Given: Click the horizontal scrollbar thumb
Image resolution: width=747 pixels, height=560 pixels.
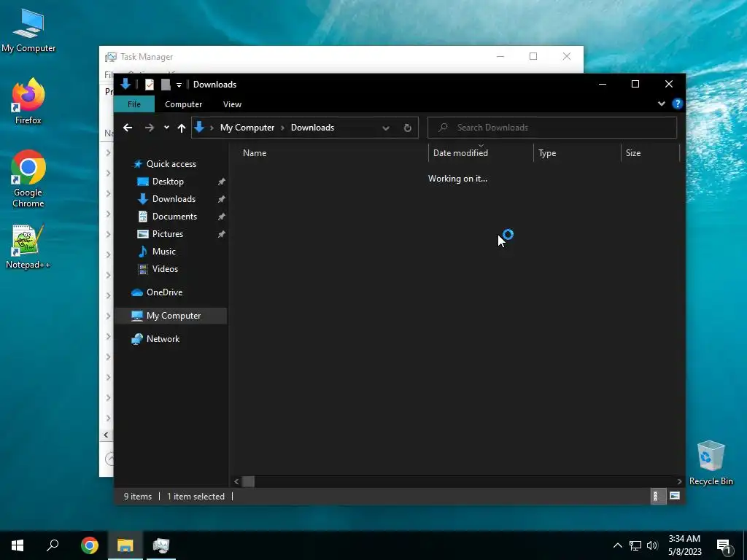Looking at the screenshot, I should click(x=248, y=481).
